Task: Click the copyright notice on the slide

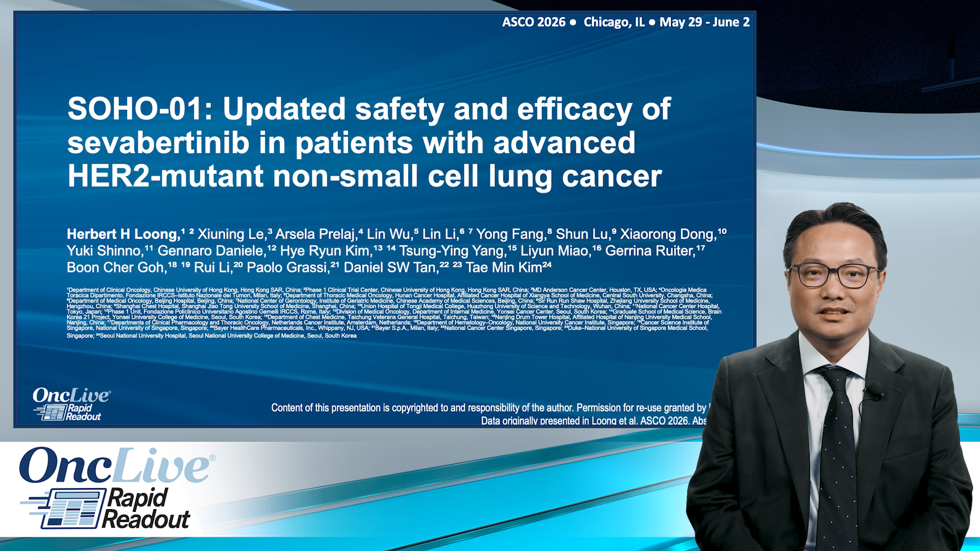Action: tap(490, 408)
